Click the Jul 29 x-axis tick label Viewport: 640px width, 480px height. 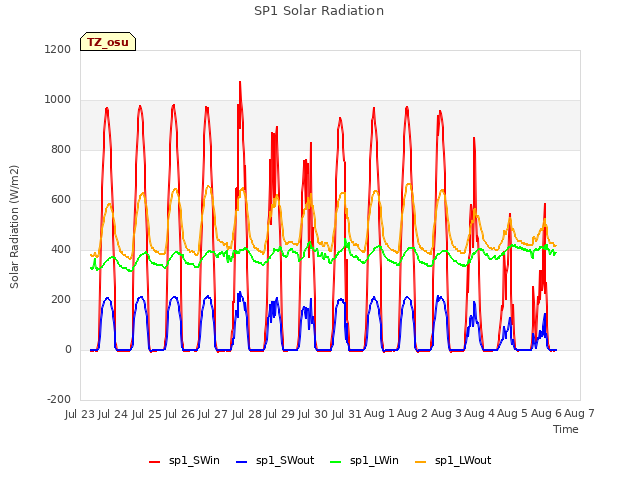pyautogui.click(x=280, y=414)
